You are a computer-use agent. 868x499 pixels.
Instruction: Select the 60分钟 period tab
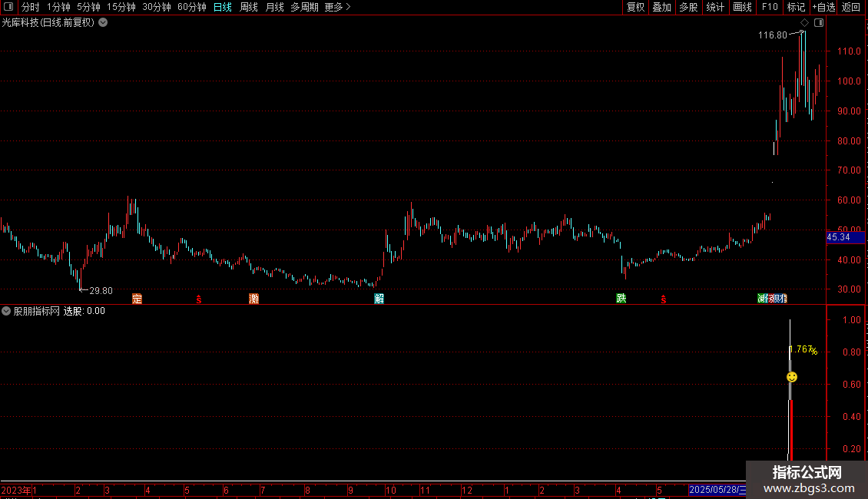click(191, 7)
